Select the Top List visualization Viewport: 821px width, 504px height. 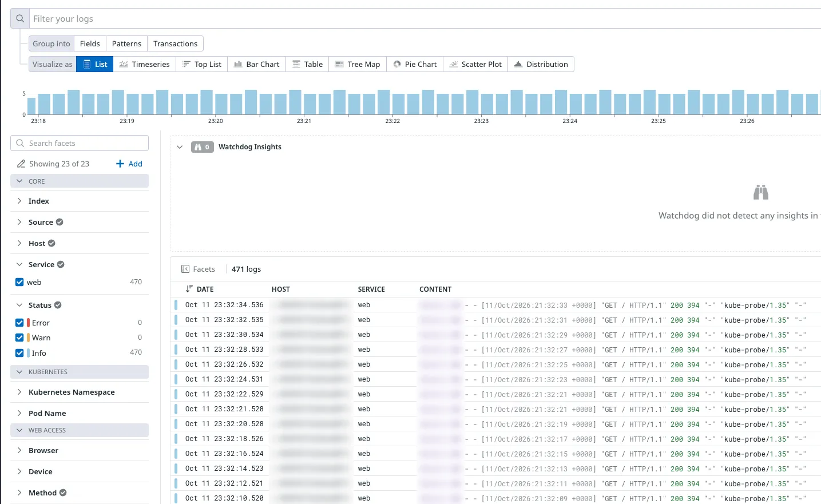[202, 64]
